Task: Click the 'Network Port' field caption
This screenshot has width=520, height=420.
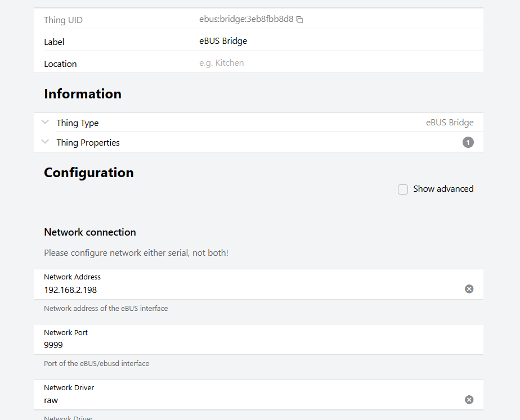Action: tap(66, 332)
